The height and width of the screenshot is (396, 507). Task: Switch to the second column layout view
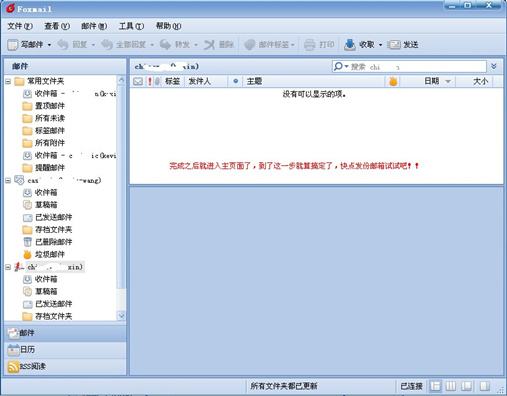tap(451, 386)
